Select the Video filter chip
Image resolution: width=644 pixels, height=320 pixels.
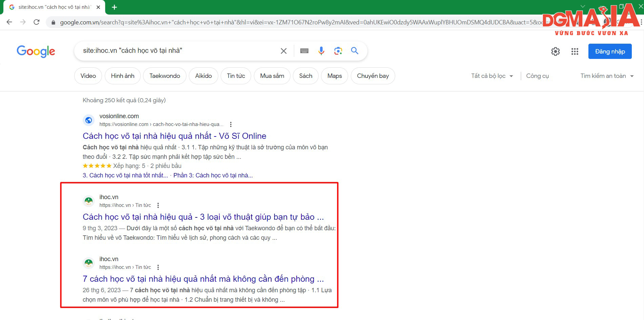click(x=88, y=76)
